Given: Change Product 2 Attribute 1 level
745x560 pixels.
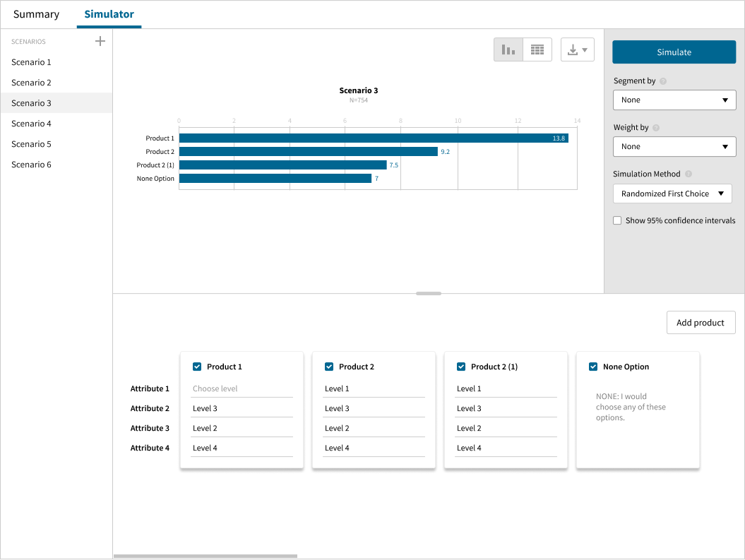Looking at the screenshot, I should pyautogui.click(x=374, y=388).
